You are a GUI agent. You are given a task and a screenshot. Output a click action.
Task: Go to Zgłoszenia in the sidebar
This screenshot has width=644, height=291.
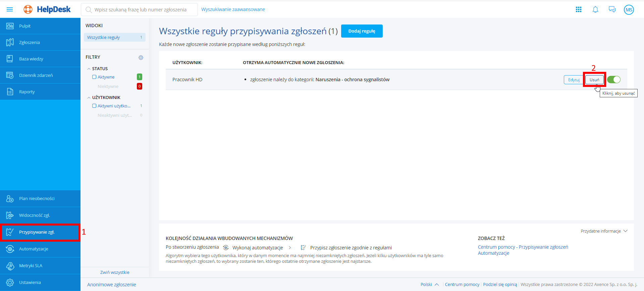pyautogui.click(x=30, y=42)
